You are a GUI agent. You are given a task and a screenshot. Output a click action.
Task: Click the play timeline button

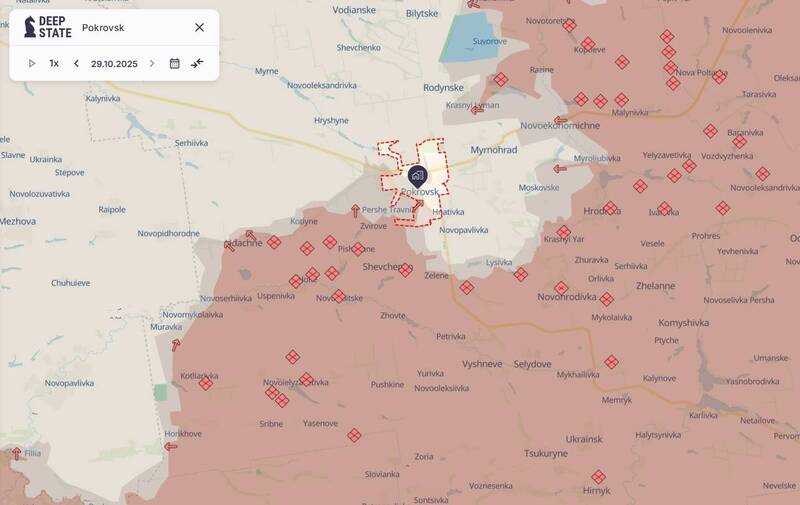tap(32, 63)
